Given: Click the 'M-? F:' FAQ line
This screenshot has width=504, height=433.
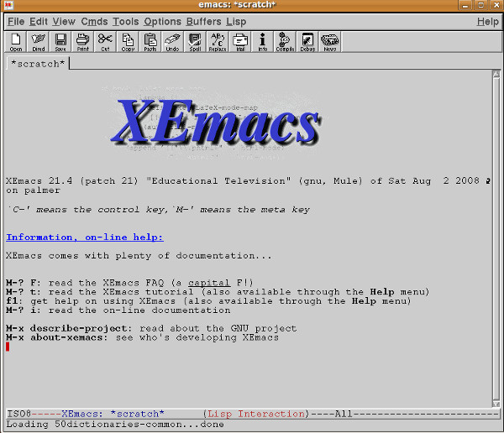Looking at the screenshot, I should tap(129, 283).
